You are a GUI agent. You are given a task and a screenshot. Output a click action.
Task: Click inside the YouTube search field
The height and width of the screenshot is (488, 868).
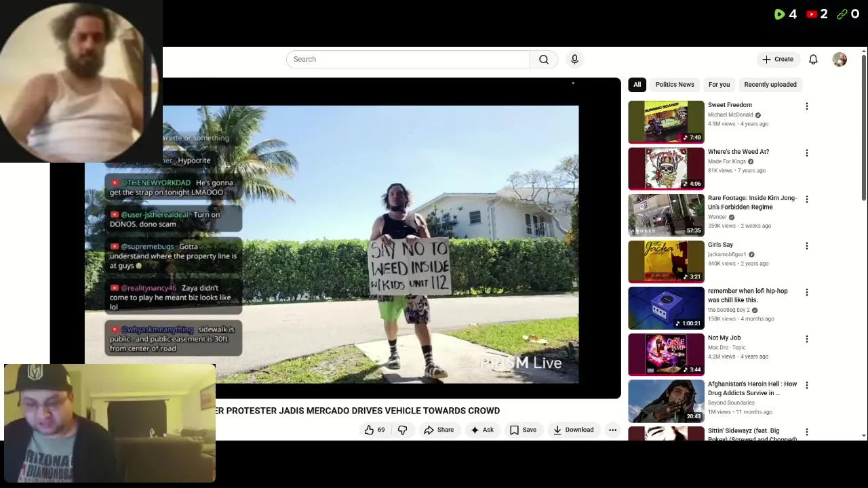click(408, 60)
